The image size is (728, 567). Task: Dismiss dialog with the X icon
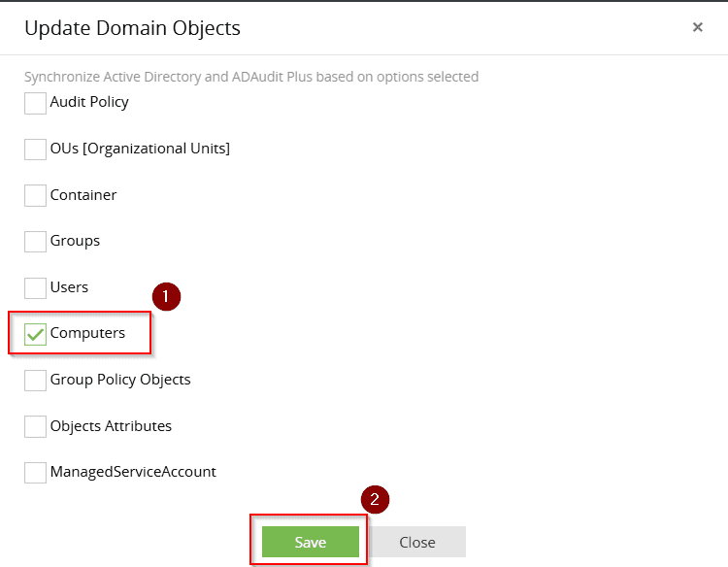[x=697, y=27]
